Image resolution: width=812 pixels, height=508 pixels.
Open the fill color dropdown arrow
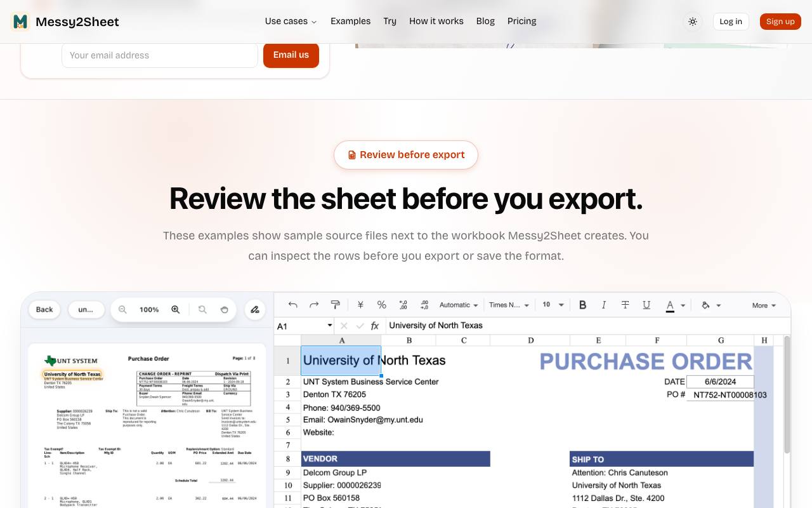tap(719, 305)
